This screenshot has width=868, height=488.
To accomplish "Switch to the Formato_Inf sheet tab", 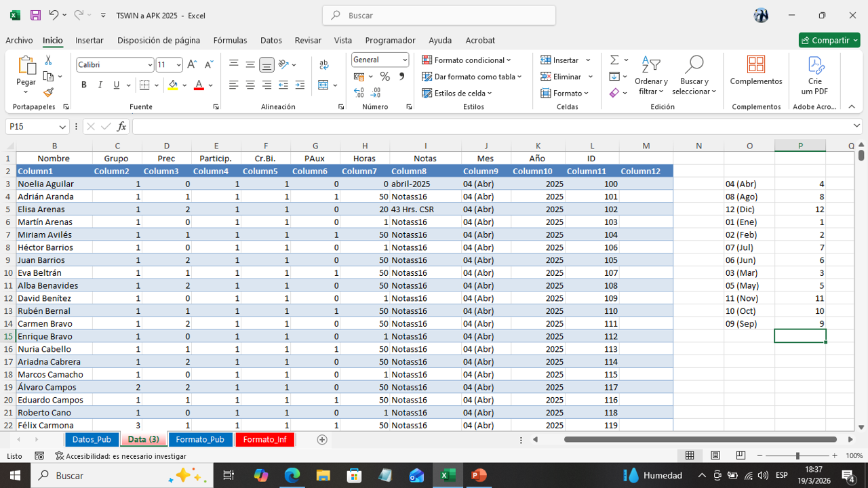I will click(x=264, y=439).
